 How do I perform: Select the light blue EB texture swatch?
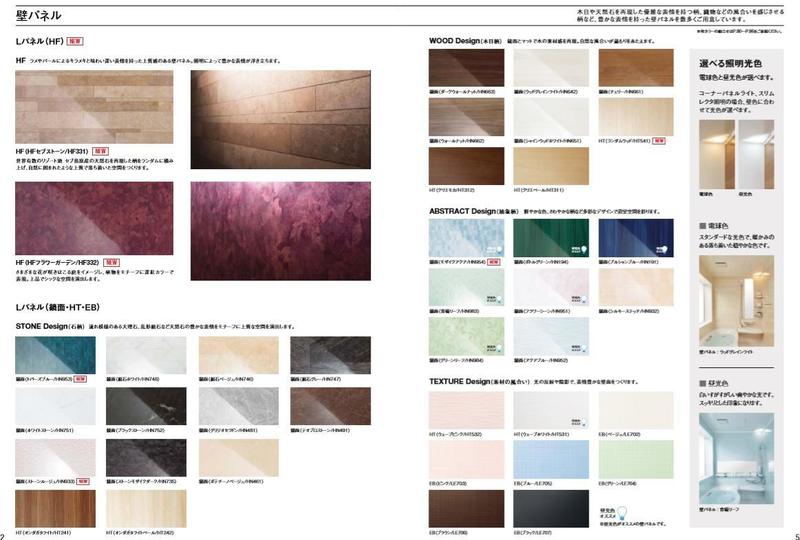tap(551, 459)
